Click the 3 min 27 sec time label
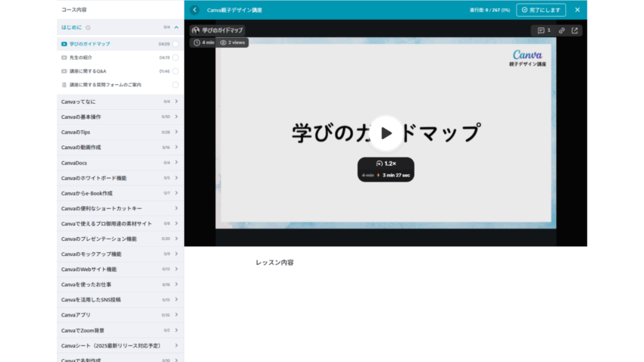Viewport: 644px width, 362px height. (x=396, y=175)
